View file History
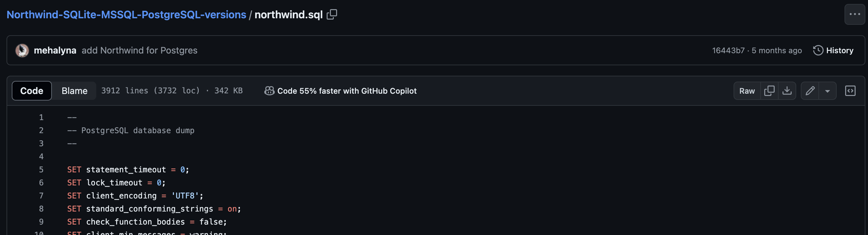 pos(839,51)
